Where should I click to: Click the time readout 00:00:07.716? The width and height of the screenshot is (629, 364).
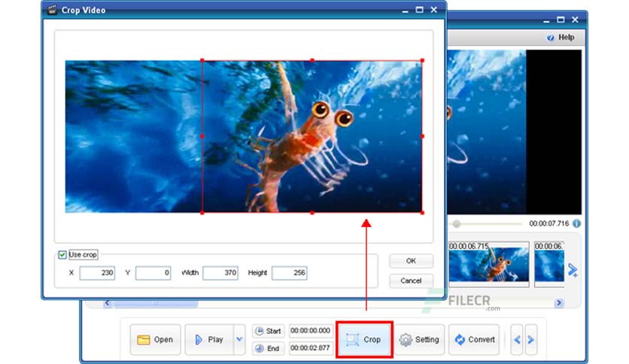click(548, 223)
